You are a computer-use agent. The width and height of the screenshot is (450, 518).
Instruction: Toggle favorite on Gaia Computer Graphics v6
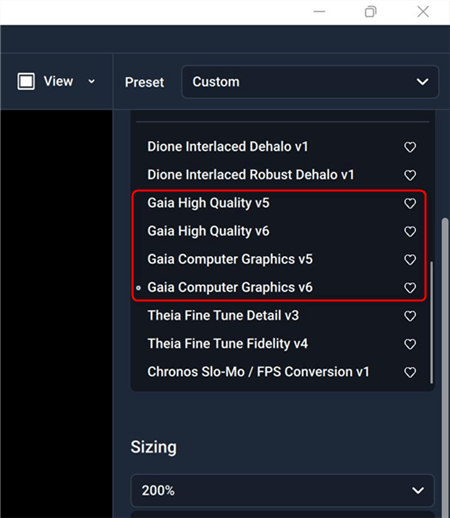tap(410, 288)
